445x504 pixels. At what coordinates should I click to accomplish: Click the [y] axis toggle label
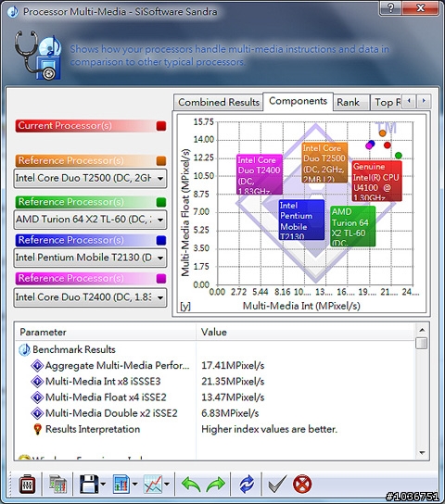(185, 307)
